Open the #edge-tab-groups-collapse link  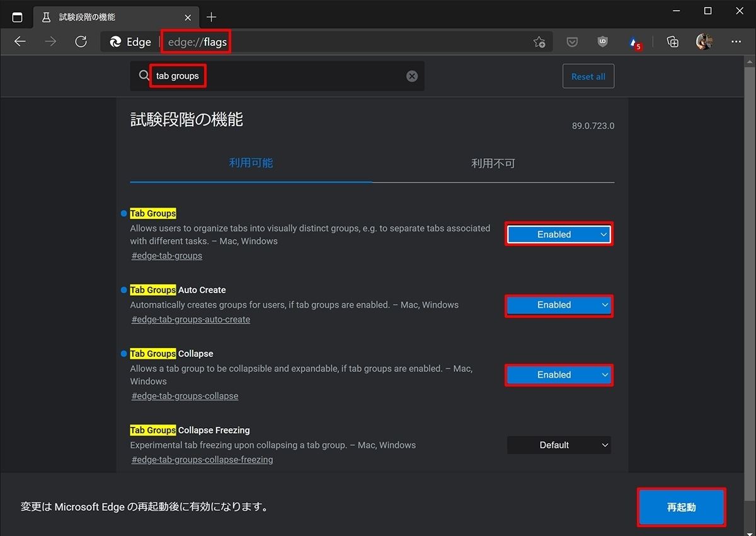(x=185, y=396)
